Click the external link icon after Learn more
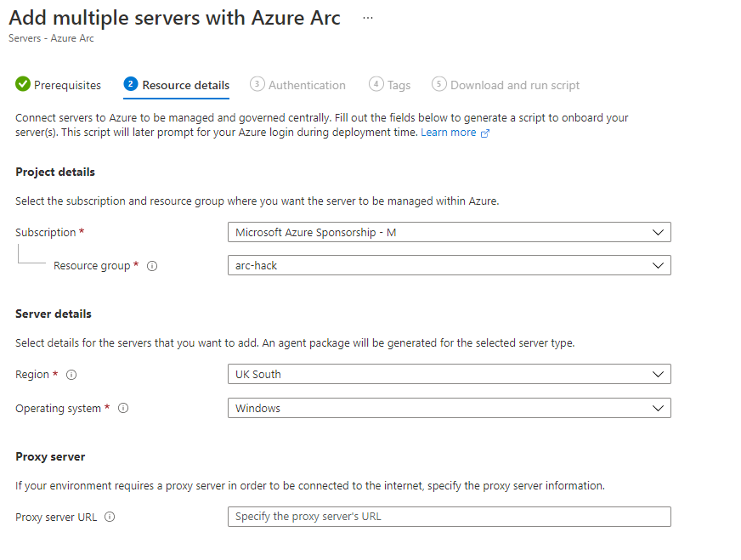Image resolution: width=741 pixels, height=560 pixels. (x=485, y=133)
